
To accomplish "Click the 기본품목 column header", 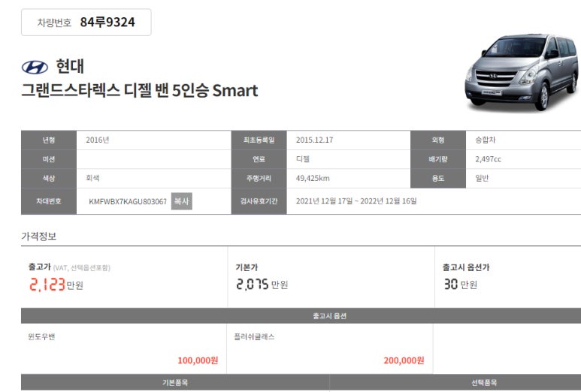I will 175,382.
